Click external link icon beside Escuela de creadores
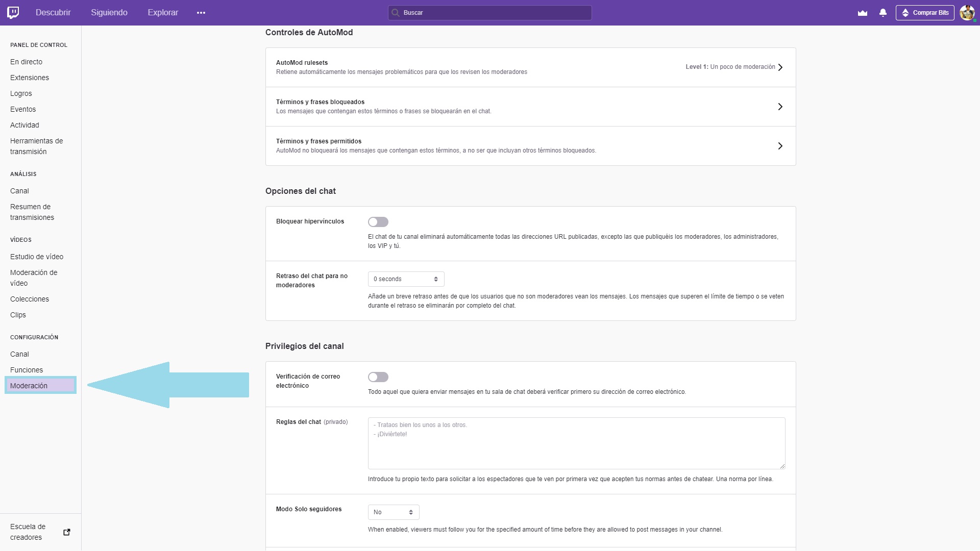Screen dimensions: 980x551 pos(67,532)
